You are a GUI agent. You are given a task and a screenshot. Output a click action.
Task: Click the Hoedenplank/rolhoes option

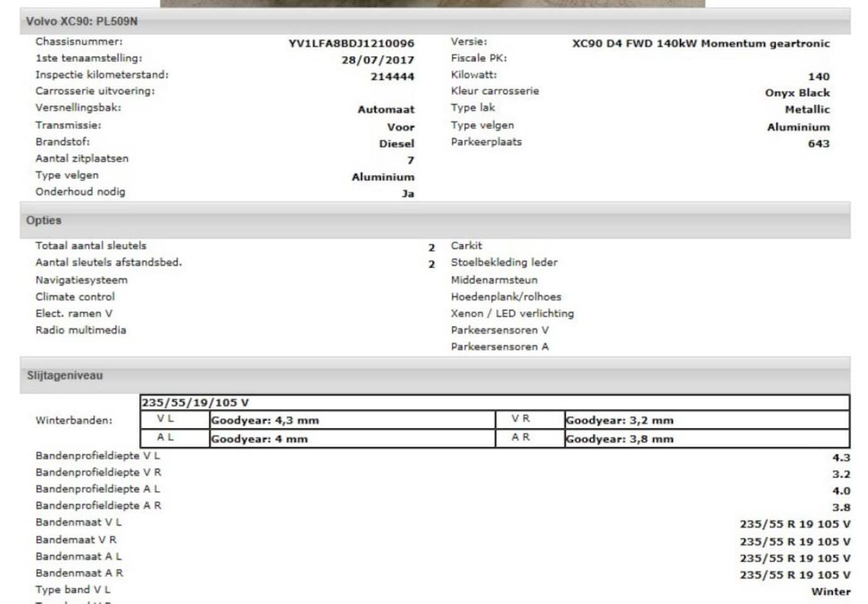click(506, 296)
